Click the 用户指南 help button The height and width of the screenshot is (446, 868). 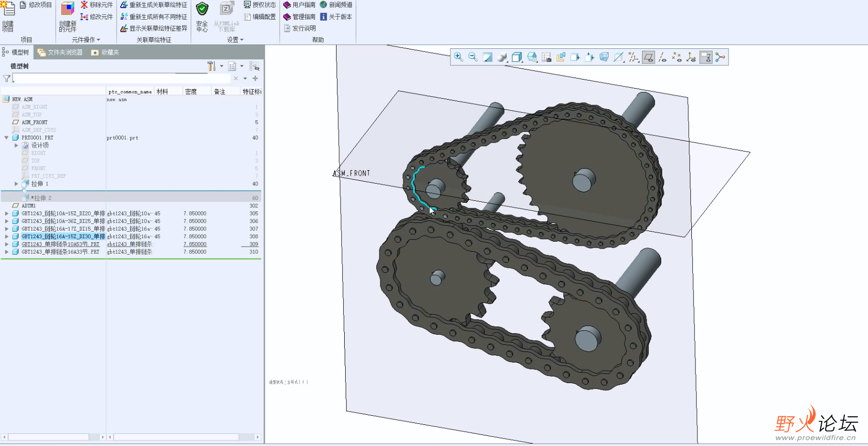(x=299, y=5)
